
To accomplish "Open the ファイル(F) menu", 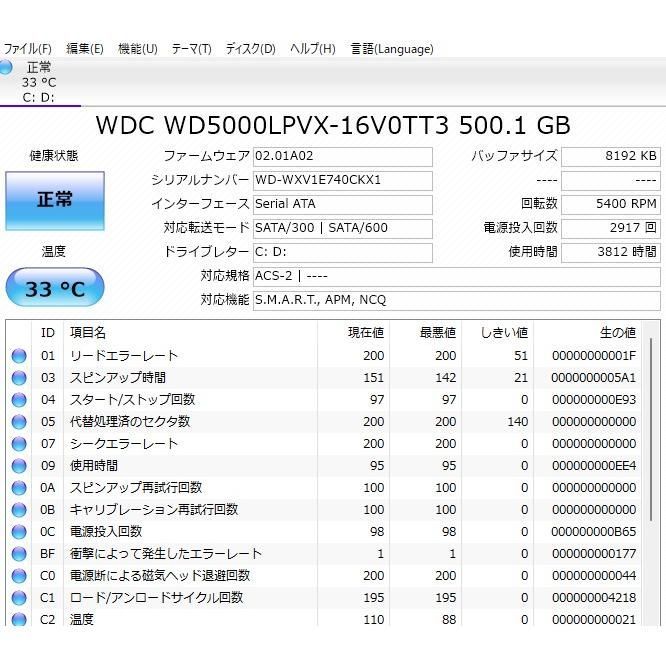I will click(x=28, y=49).
